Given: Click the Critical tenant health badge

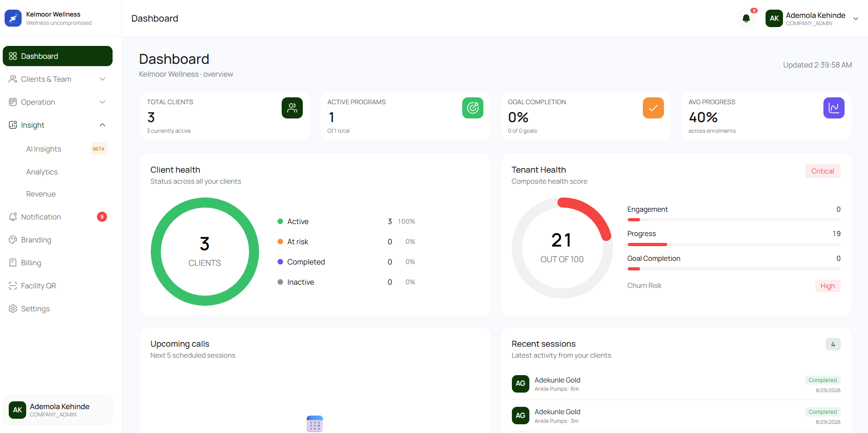Looking at the screenshot, I should 823,171.
